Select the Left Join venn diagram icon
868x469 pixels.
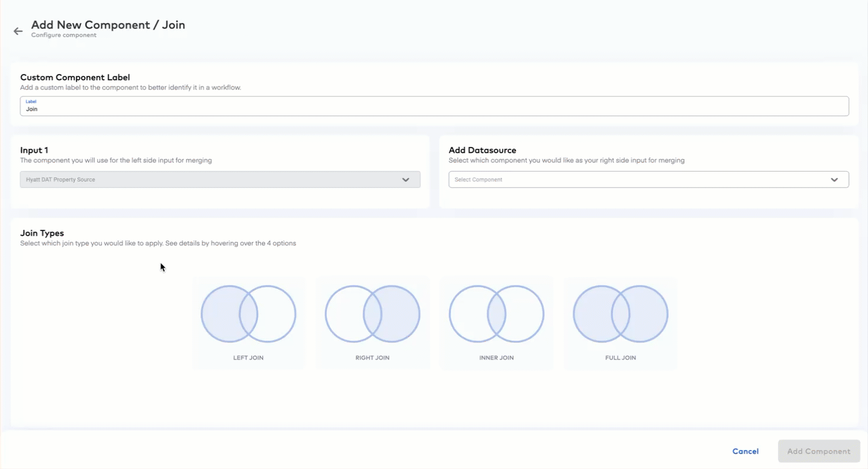[248, 313]
